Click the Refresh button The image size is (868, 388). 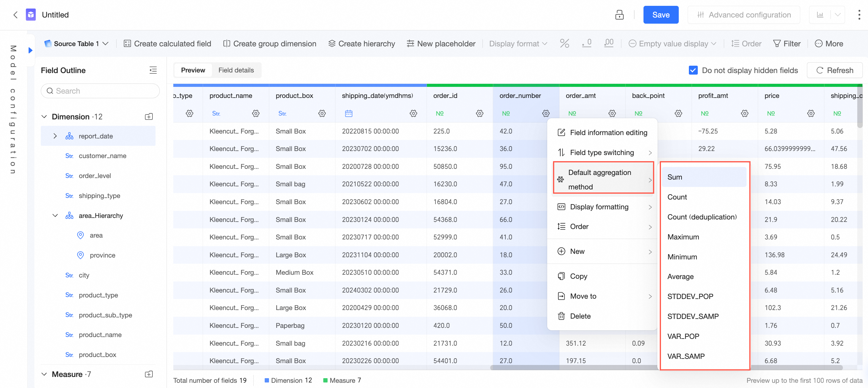click(x=834, y=70)
